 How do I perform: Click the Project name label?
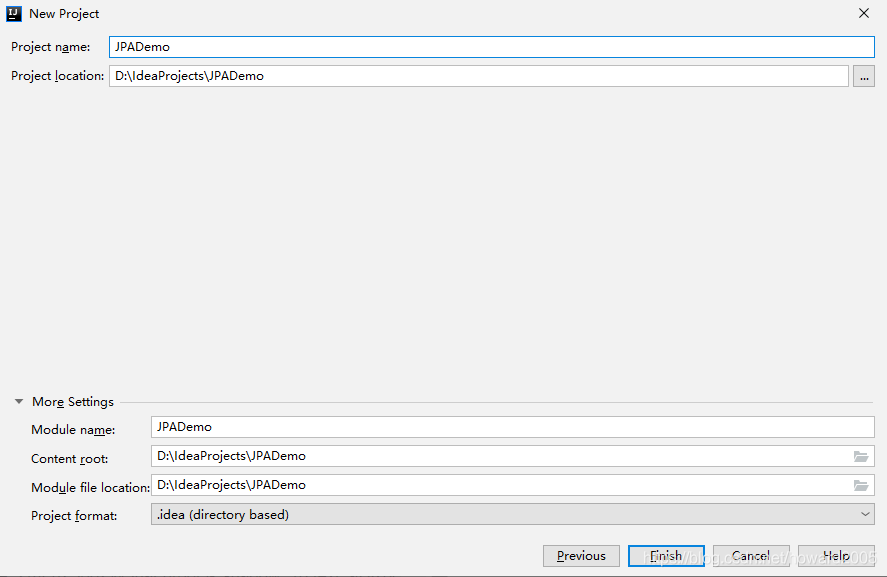50,47
